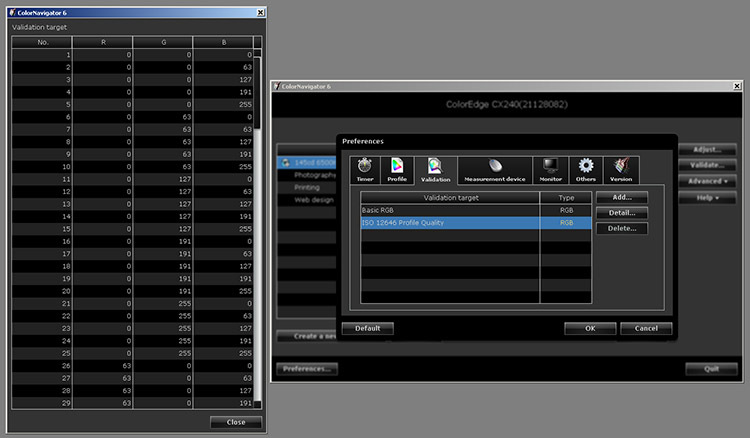Select row No. 15 in validation table
This screenshot has width=750, height=438.
tap(132, 229)
